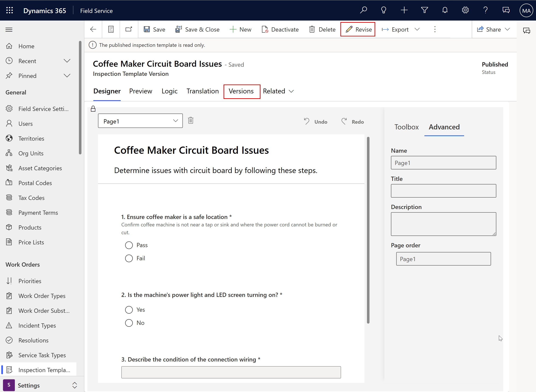Expand the Share dropdown button
This screenshot has height=392, width=536.
(508, 29)
